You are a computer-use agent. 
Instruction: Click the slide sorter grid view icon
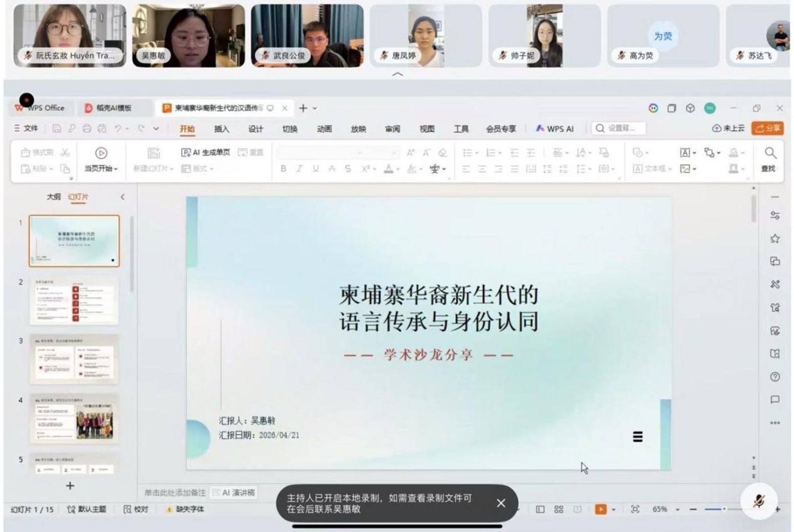558,510
